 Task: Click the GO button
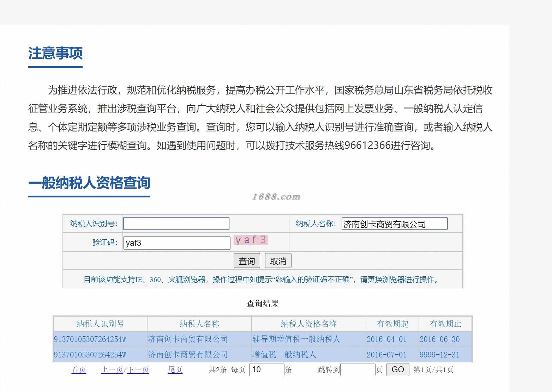coord(398,369)
